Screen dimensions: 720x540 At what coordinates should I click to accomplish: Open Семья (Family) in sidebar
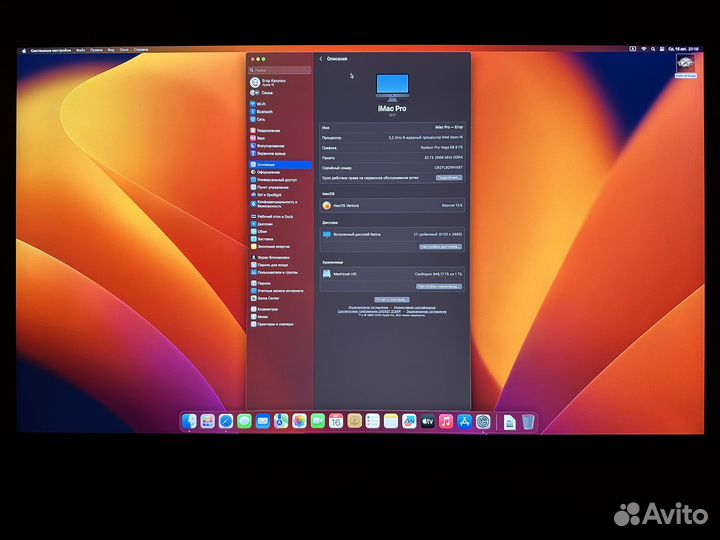[261, 93]
